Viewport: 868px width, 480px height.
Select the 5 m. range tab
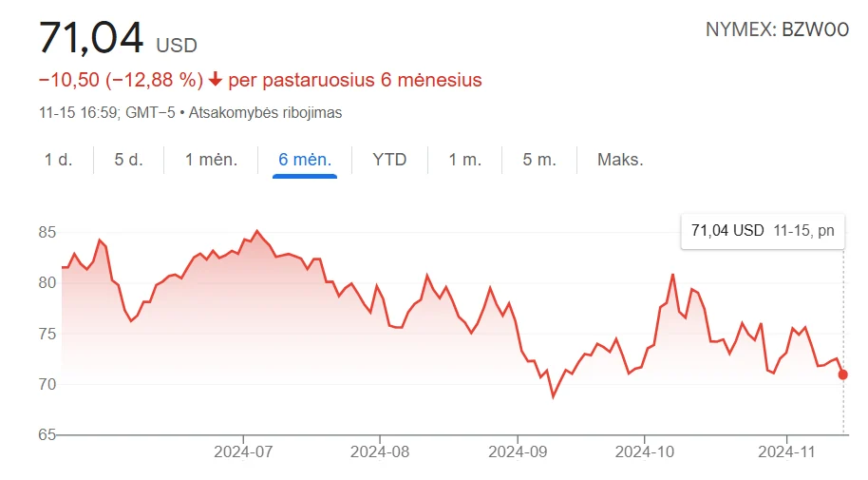[539, 160]
